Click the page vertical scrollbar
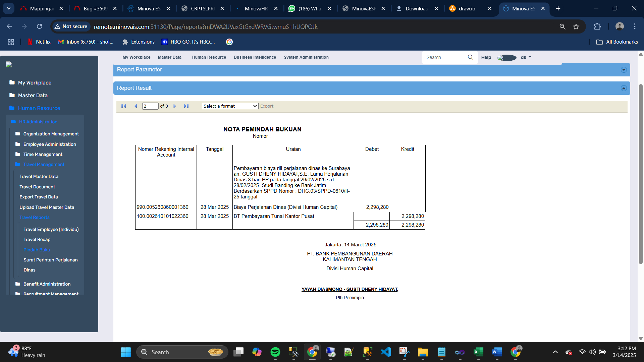This screenshot has width=644, height=362. tap(641, 174)
